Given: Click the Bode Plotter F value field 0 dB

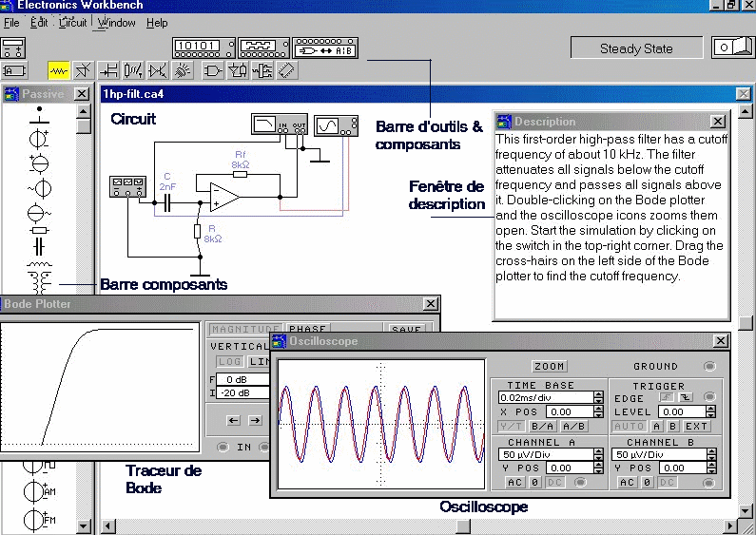Looking at the screenshot, I should (242, 380).
